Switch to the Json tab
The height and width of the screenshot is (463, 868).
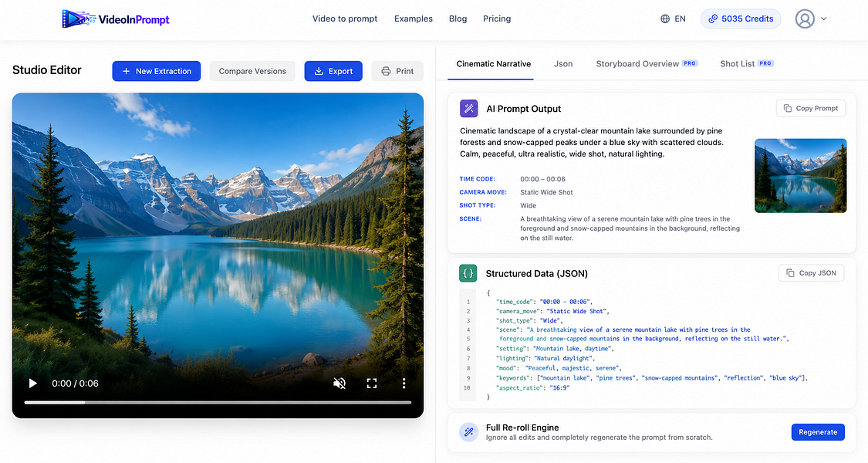(563, 64)
